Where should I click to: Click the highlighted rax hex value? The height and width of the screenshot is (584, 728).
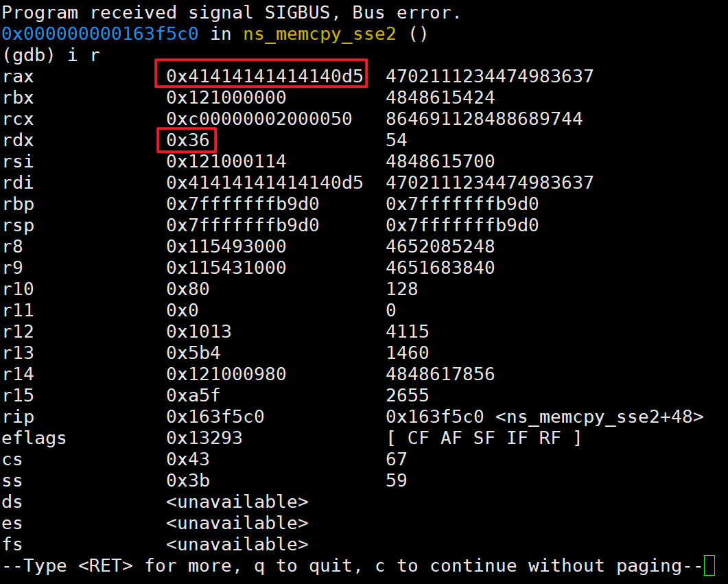264,76
